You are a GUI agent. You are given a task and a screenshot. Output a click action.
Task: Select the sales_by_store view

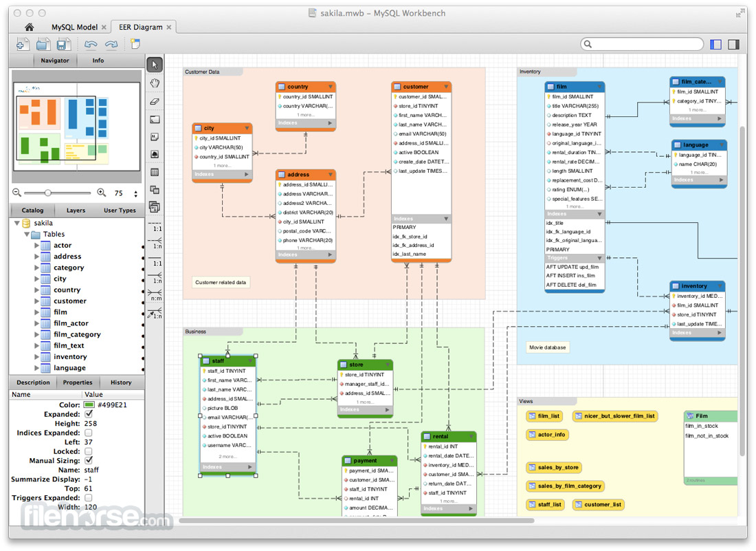(553, 468)
